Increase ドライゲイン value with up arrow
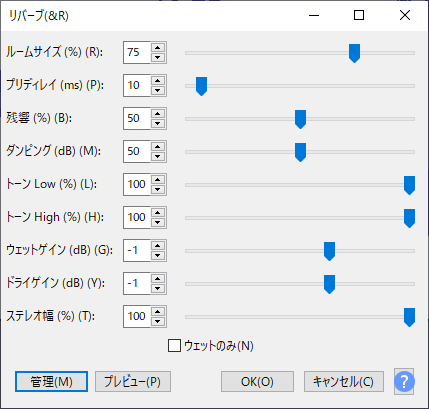Viewport: 429px width, 409px height. click(x=158, y=278)
